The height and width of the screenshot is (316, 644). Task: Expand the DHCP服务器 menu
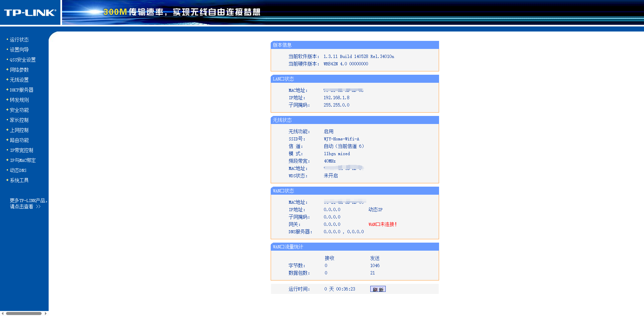(x=21, y=90)
